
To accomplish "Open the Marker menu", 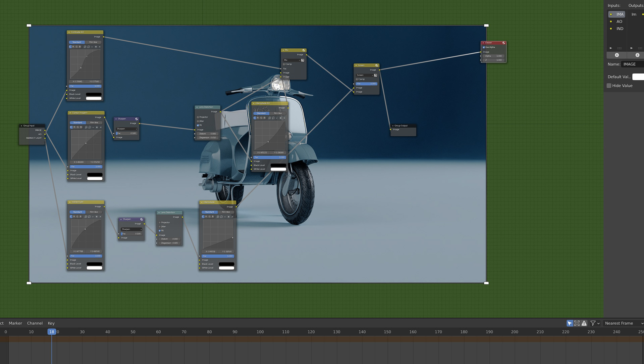I will click(x=15, y=323).
